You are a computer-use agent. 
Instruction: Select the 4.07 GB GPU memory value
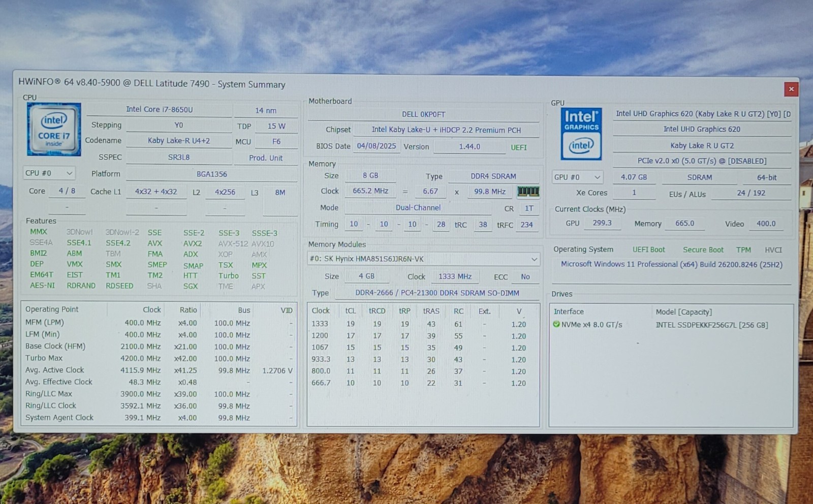coord(634,177)
